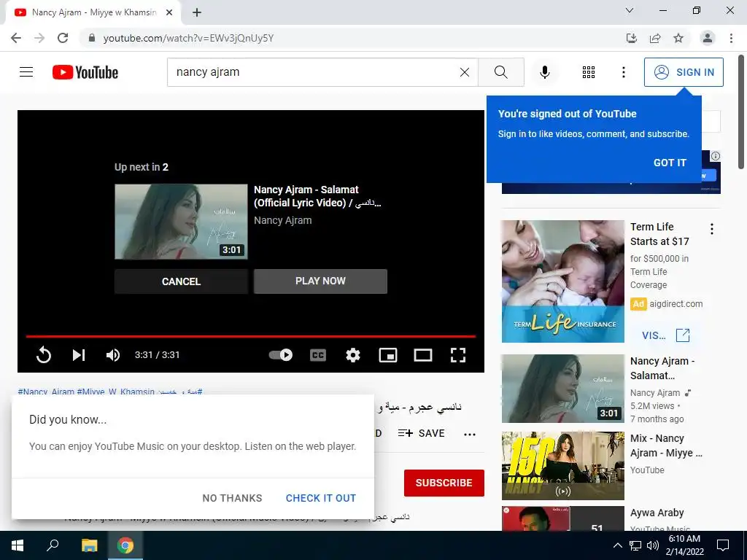This screenshot has height=560, width=747.
Task: Open the taskbar clock and date
Action: 684,545
